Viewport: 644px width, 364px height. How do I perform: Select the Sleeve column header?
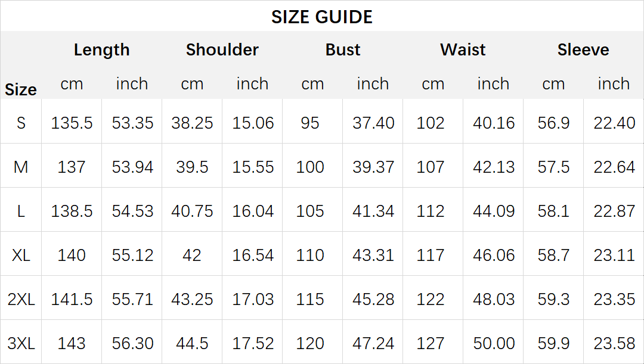(x=583, y=49)
